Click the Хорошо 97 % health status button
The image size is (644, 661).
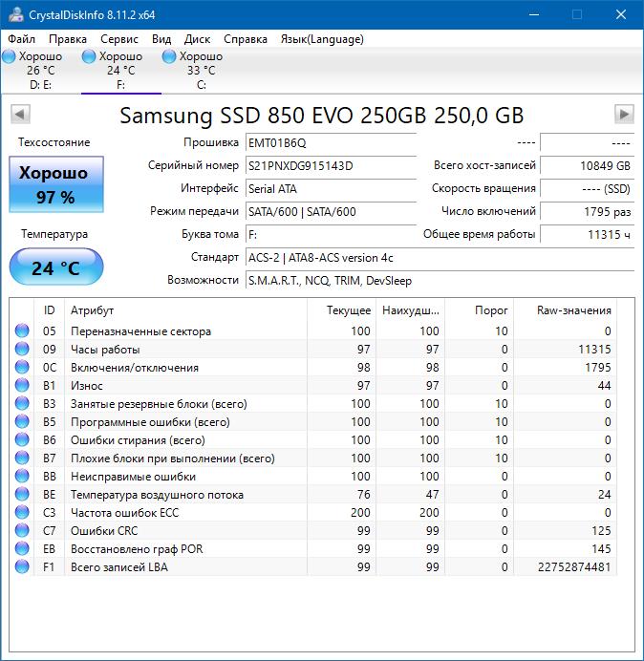coord(56,184)
